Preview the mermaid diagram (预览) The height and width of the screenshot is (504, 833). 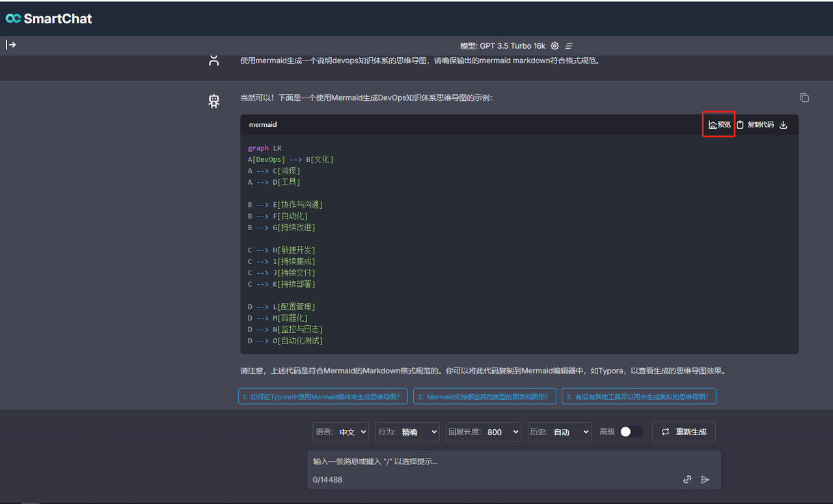pos(719,124)
